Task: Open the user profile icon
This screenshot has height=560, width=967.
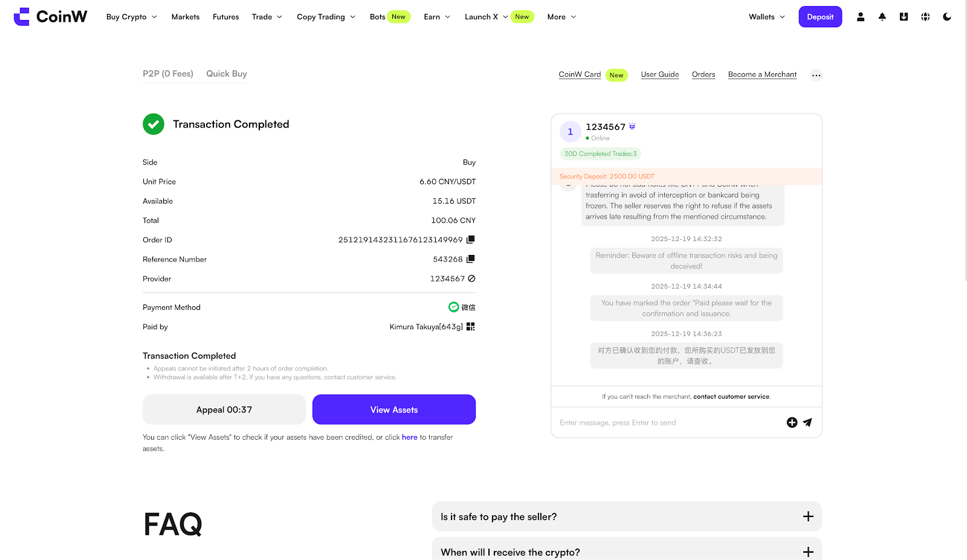Action: (860, 17)
